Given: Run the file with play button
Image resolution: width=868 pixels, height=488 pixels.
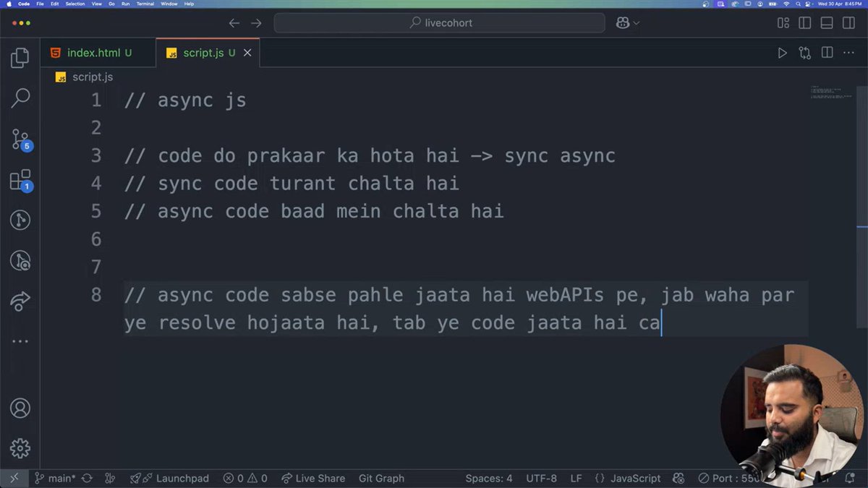Looking at the screenshot, I should tap(782, 53).
